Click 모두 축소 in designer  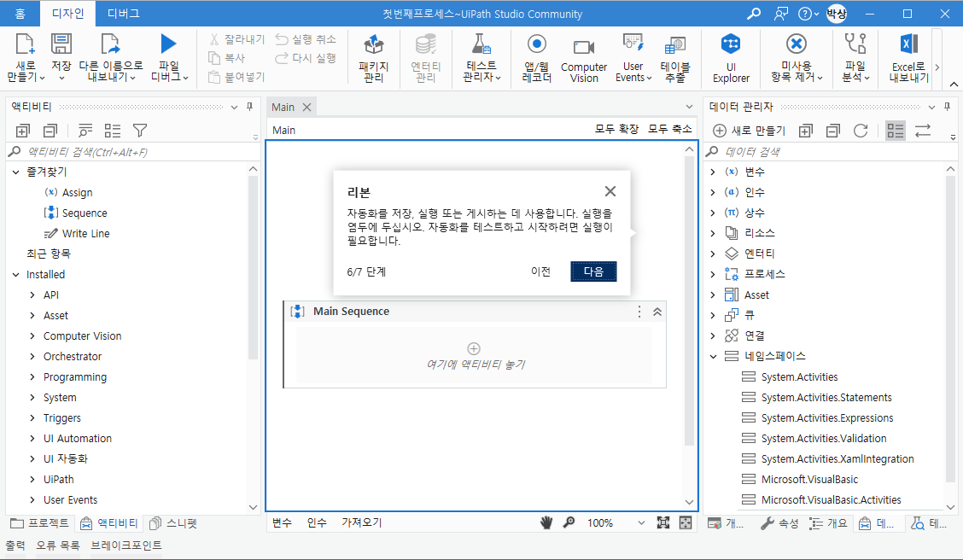pyautogui.click(x=670, y=129)
